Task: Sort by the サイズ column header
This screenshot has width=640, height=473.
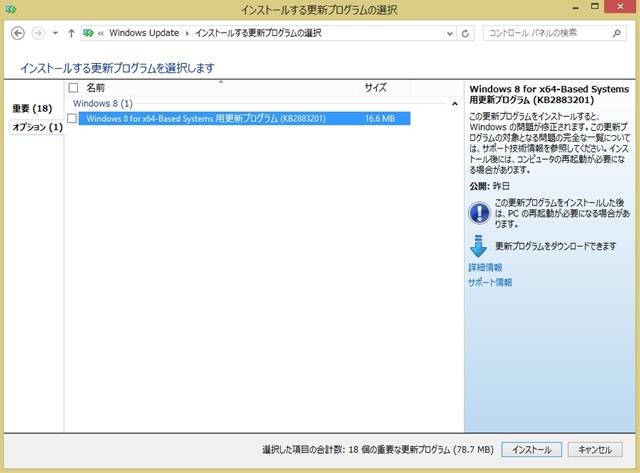Action: (x=375, y=87)
